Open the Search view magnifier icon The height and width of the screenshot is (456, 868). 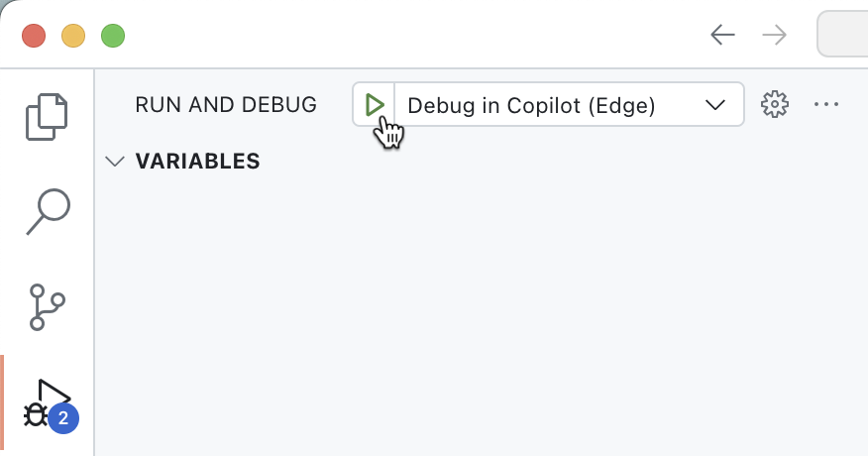(x=48, y=212)
